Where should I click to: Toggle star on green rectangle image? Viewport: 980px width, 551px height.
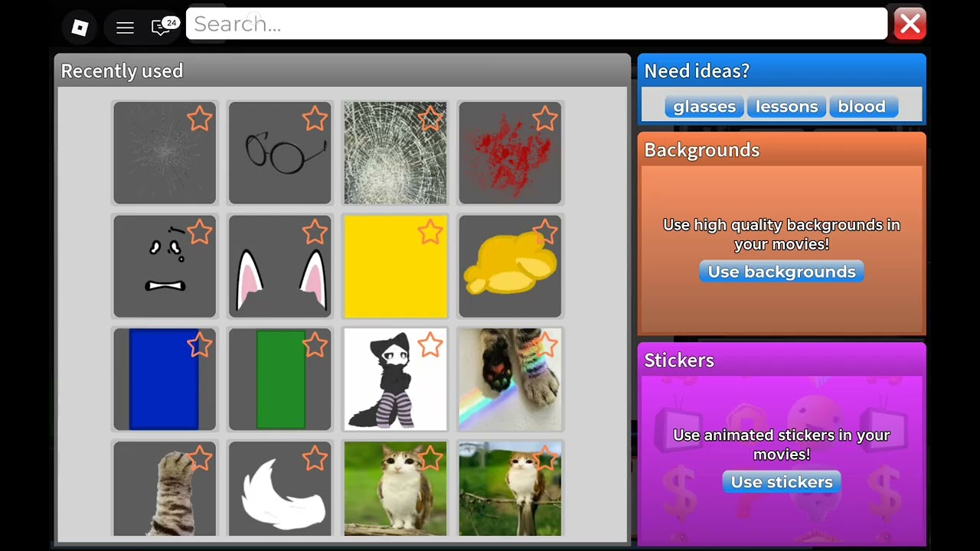tap(315, 345)
